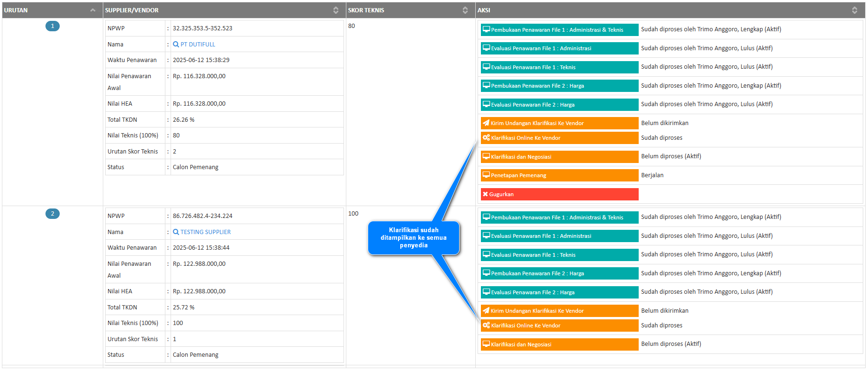868x371 pixels.
Task: Open TESTING SUPPLIER vendor details link
Action: pos(206,232)
